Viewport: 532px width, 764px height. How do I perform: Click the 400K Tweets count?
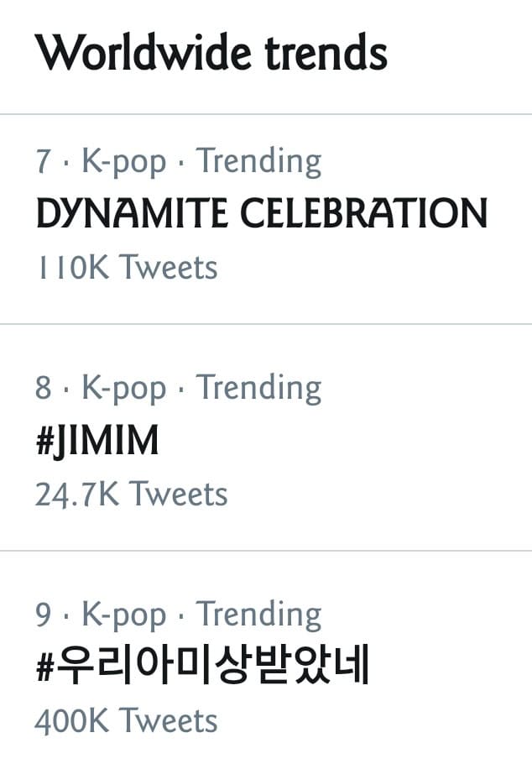(x=126, y=720)
